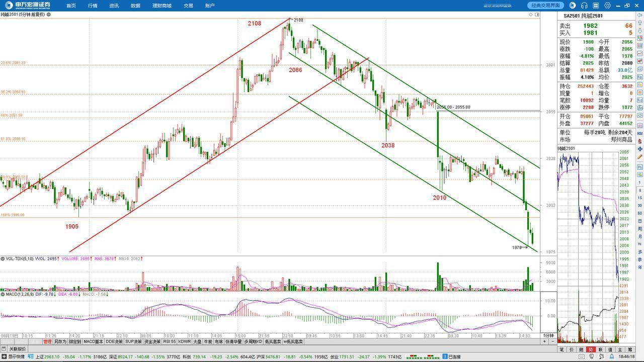Click the down arrow in right sidebar
The width and height of the screenshot is (644, 362).
[639, 30]
